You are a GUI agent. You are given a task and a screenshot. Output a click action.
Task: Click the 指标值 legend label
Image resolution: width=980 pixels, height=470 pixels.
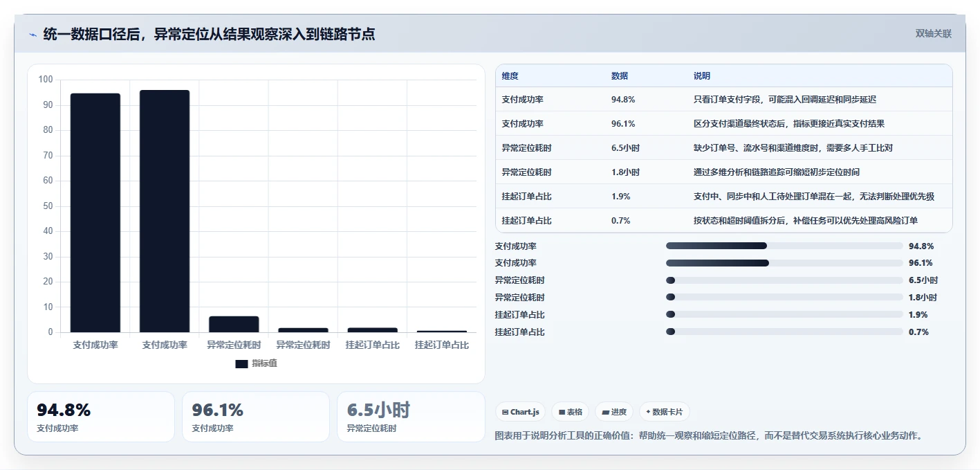click(265, 363)
